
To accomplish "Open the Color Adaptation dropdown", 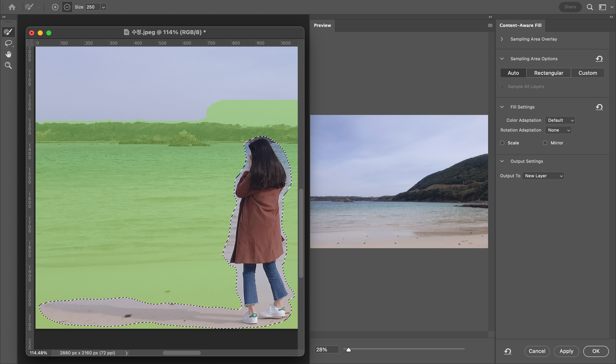I will pyautogui.click(x=560, y=120).
